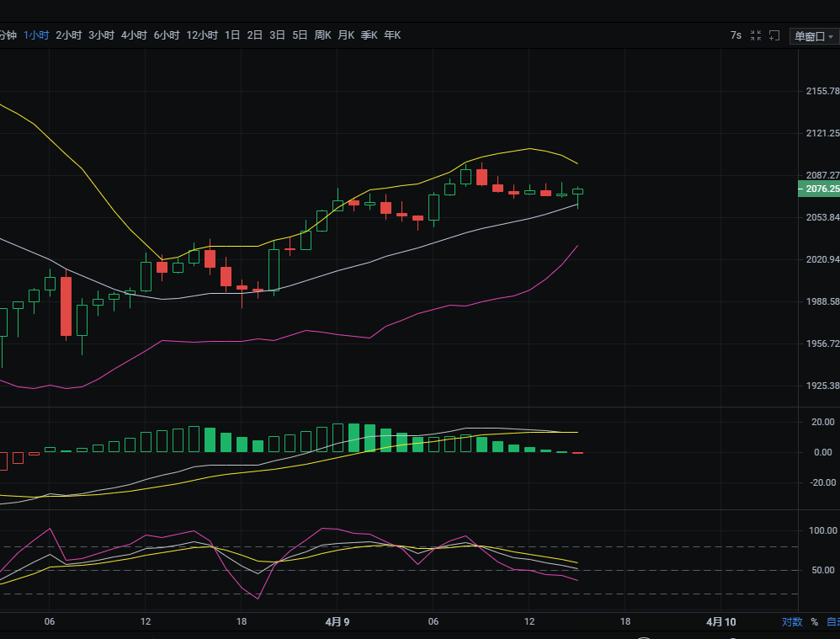
Task: Switch chart to 2日 interval
Action: pyautogui.click(x=254, y=35)
